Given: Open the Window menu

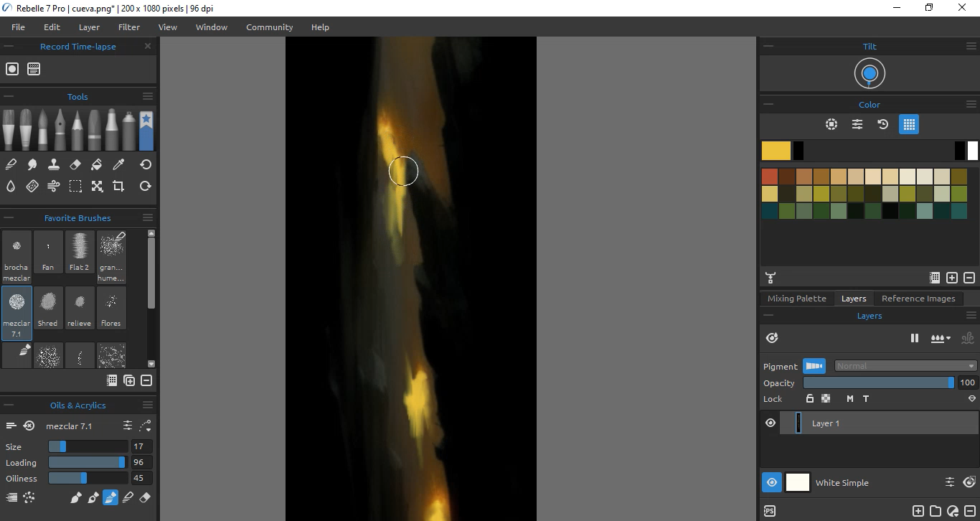Looking at the screenshot, I should click(x=212, y=27).
